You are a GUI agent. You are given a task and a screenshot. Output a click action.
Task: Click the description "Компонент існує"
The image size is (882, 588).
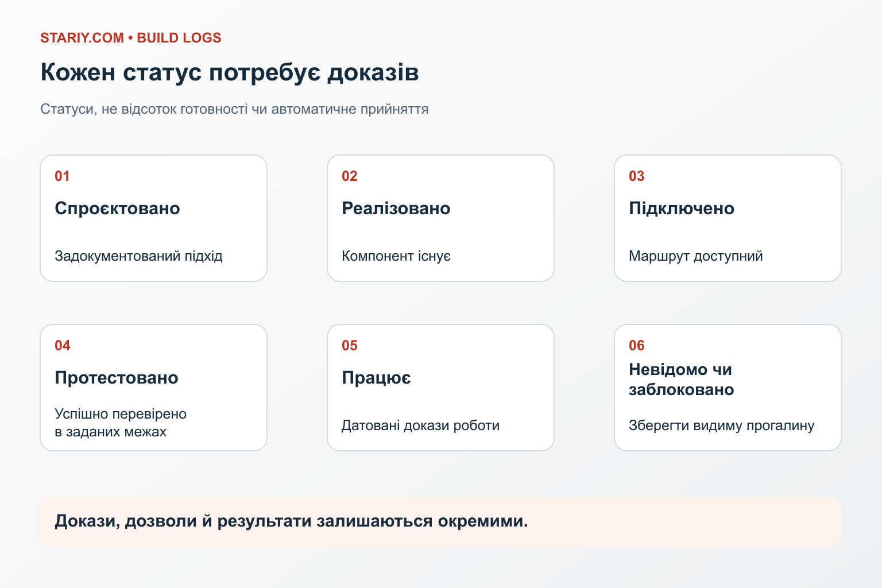(396, 256)
